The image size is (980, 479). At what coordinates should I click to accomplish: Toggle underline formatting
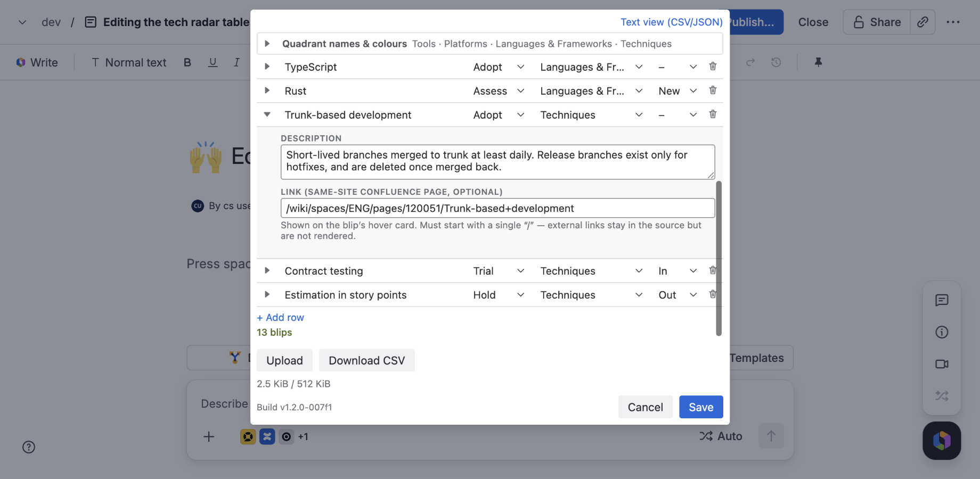tap(213, 62)
